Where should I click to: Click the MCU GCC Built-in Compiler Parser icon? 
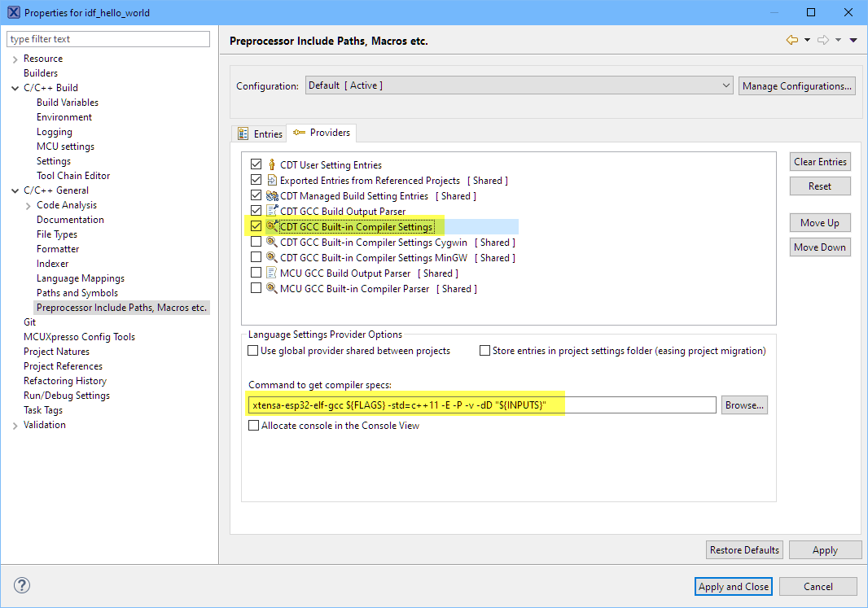pos(272,289)
